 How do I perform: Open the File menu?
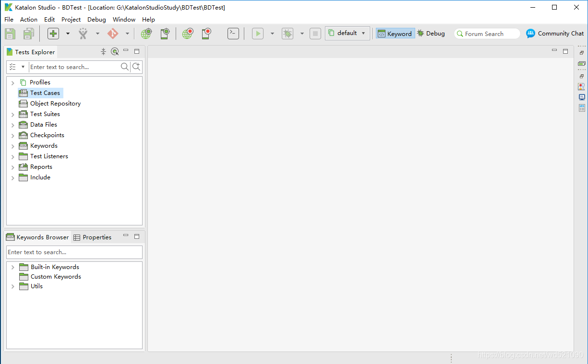9,20
